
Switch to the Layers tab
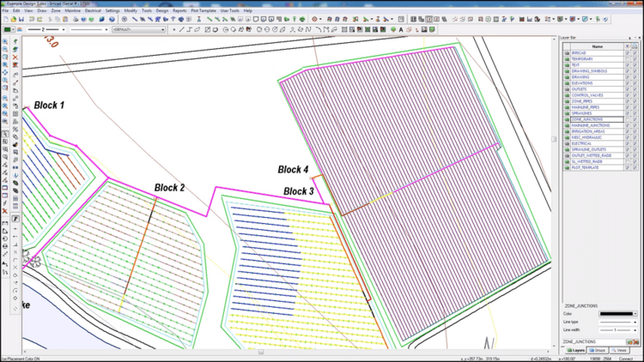click(576, 350)
